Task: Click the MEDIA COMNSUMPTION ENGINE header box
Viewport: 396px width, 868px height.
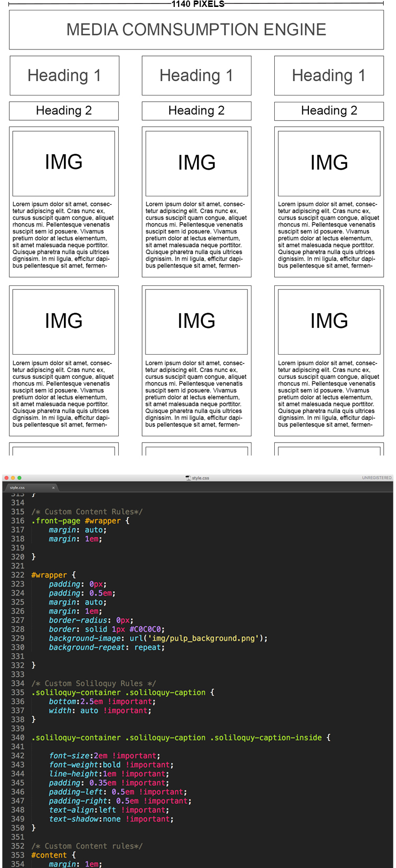Action: coord(197,30)
